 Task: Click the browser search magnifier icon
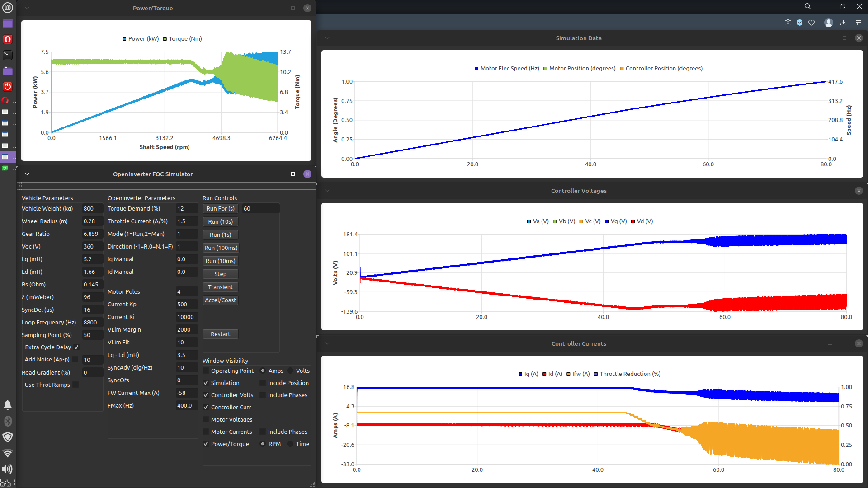(808, 6)
